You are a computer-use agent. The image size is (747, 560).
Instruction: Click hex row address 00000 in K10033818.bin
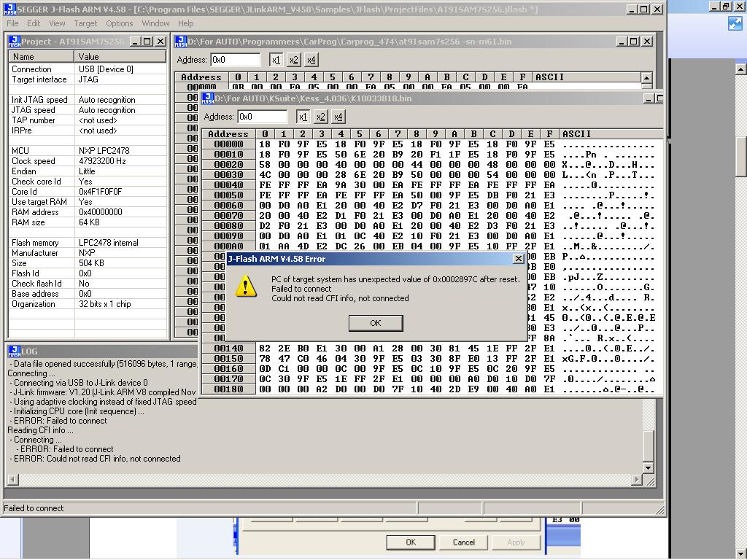tap(228, 144)
